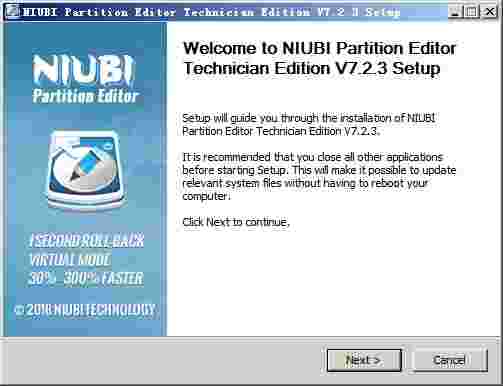Click the Next > button

coord(364,360)
